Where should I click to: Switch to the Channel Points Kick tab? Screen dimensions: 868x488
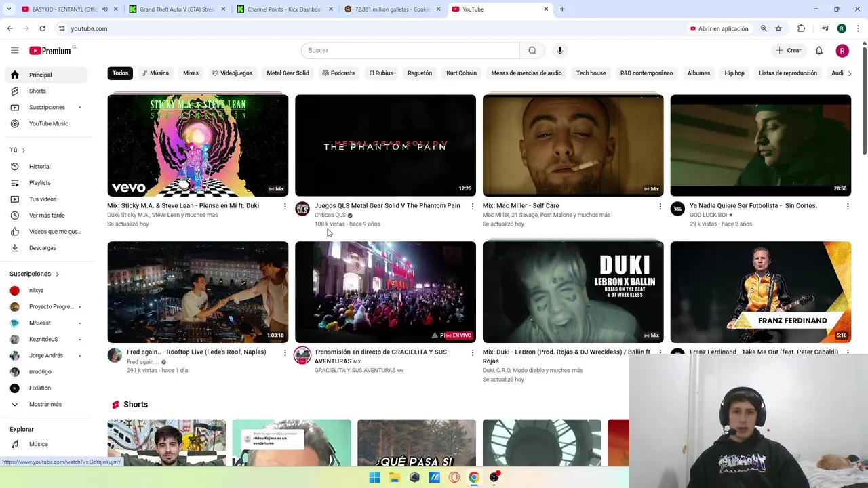285,9
